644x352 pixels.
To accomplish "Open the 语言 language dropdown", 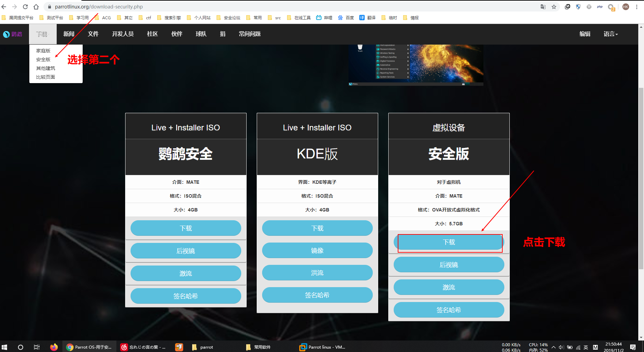I will tap(611, 34).
